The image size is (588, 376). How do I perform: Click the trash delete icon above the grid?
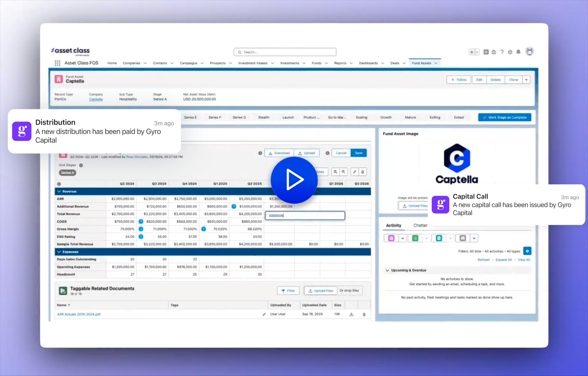pyautogui.click(x=363, y=172)
